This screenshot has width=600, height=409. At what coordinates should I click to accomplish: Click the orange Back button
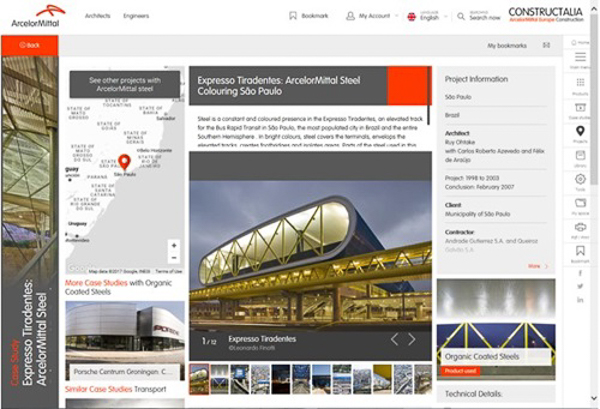click(29, 45)
